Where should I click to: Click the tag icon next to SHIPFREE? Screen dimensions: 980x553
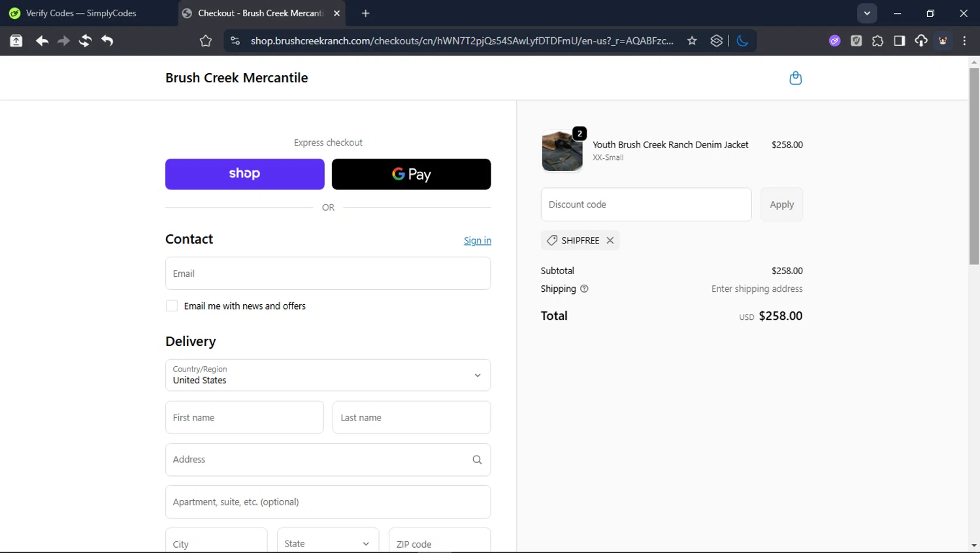pyautogui.click(x=552, y=240)
